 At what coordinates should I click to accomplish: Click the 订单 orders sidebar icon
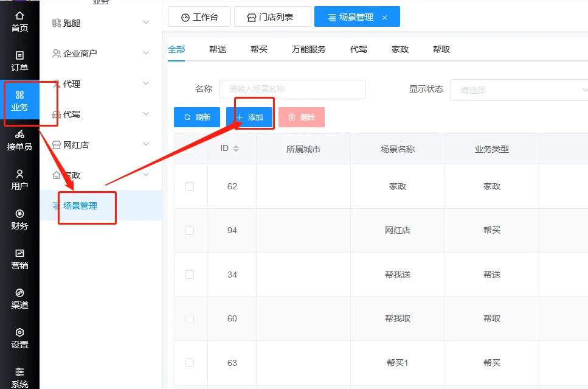point(19,61)
